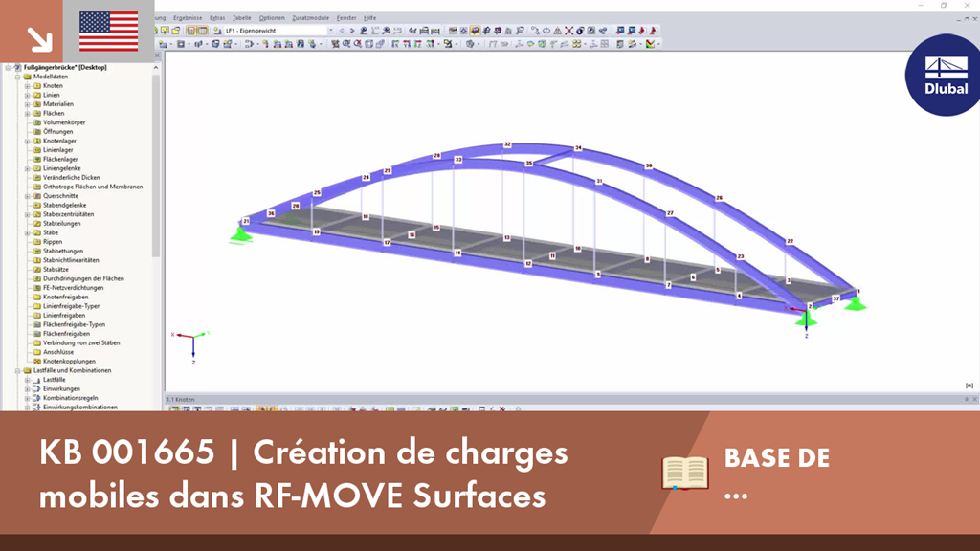Click the first blue screen export icon
Image resolution: width=980 pixels, height=551 pixels.
(x=620, y=31)
